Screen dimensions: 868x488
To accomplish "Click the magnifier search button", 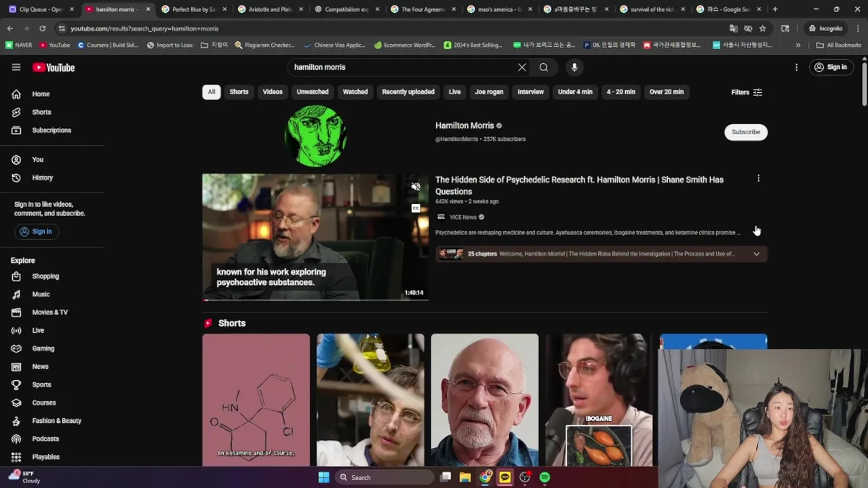I will 543,67.
